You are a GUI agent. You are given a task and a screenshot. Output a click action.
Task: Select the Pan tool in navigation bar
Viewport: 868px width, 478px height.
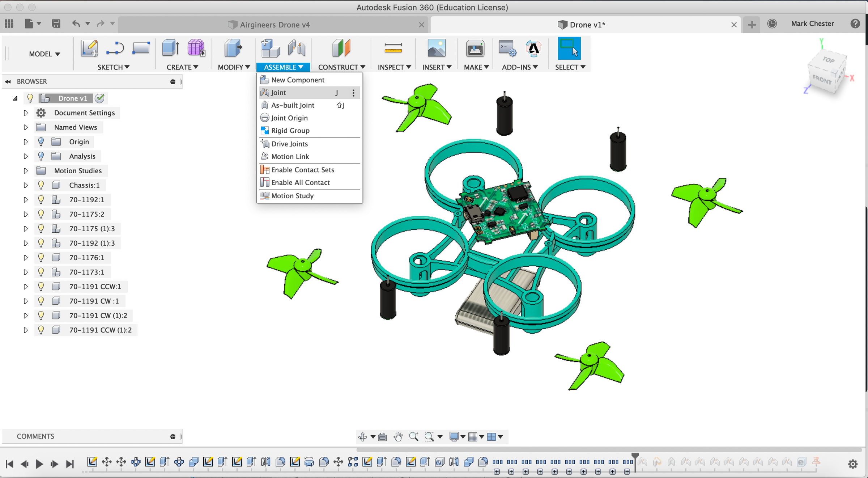(x=398, y=436)
